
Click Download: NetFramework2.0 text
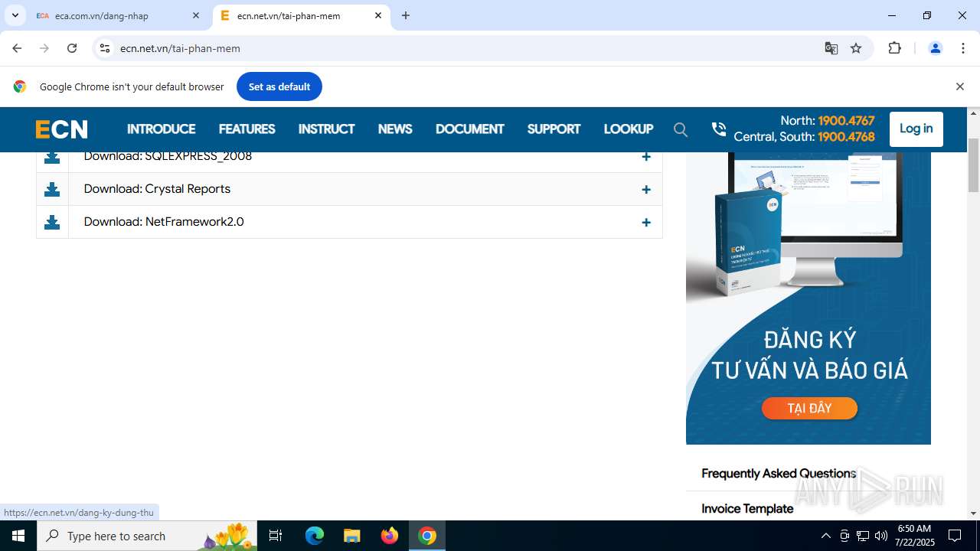point(164,222)
